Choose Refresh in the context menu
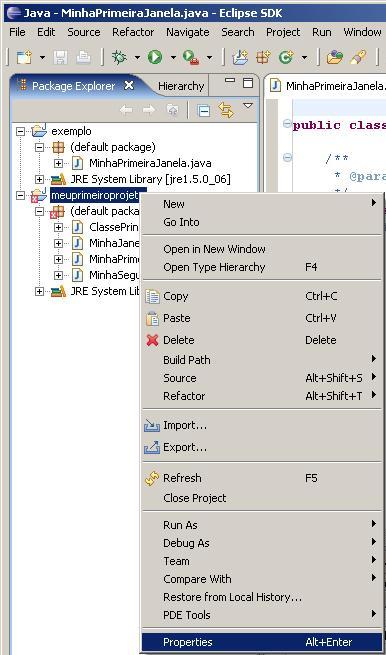The height and width of the screenshot is (655, 386). coord(262,478)
